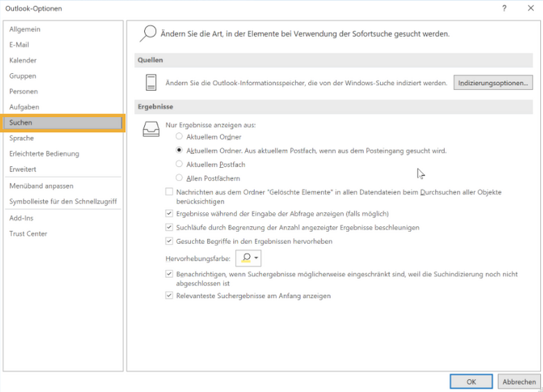Select 'Aktuellem Ordner. Aus aktuellem Postfach' radio option

click(179, 150)
